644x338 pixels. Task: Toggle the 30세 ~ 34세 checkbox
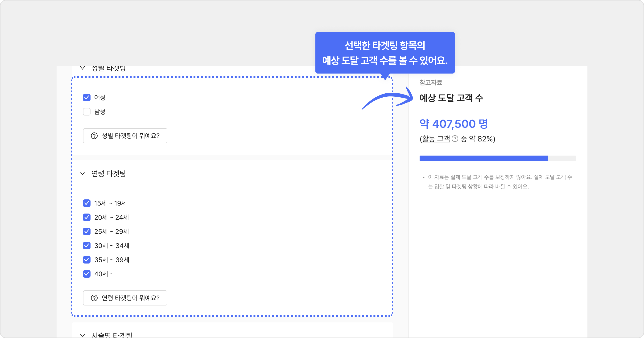click(x=87, y=246)
